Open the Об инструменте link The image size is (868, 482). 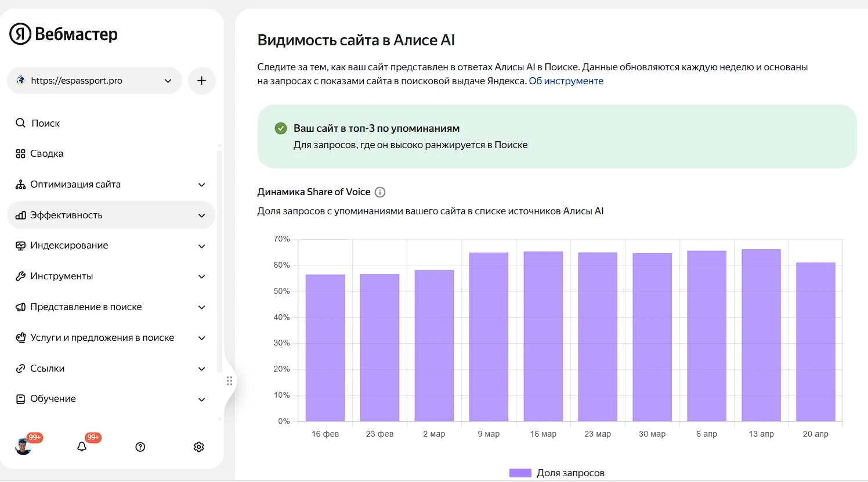[x=566, y=81]
